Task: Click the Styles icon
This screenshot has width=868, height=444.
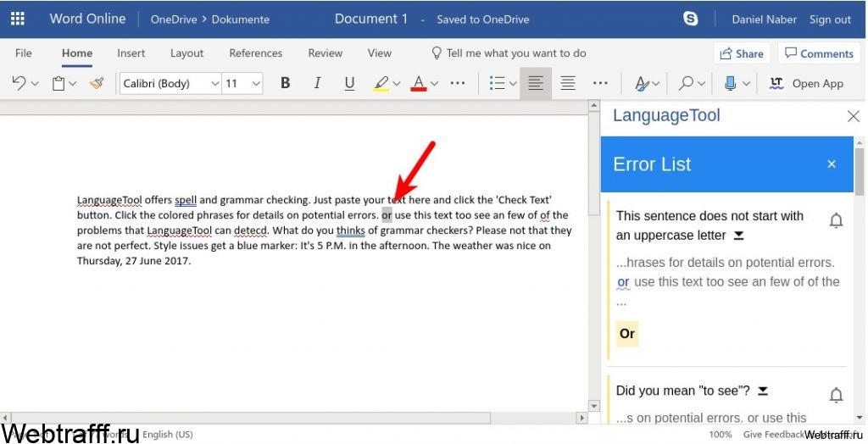Action: click(642, 84)
